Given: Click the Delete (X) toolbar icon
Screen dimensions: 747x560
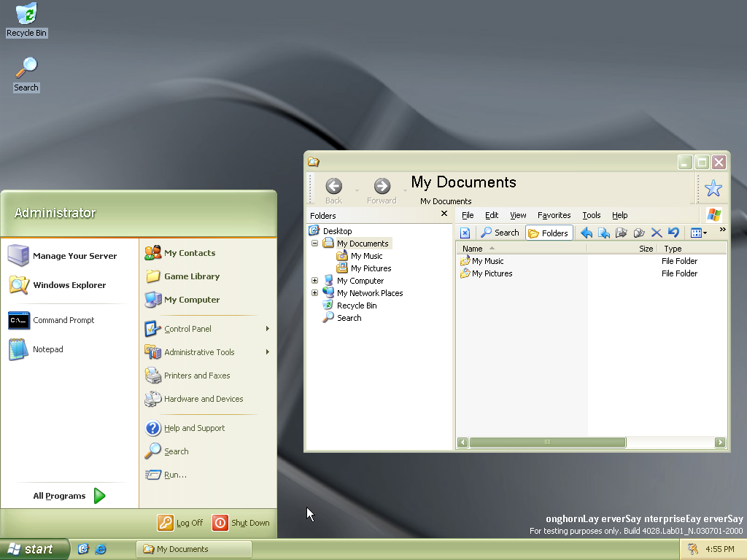Looking at the screenshot, I should coord(656,233).
